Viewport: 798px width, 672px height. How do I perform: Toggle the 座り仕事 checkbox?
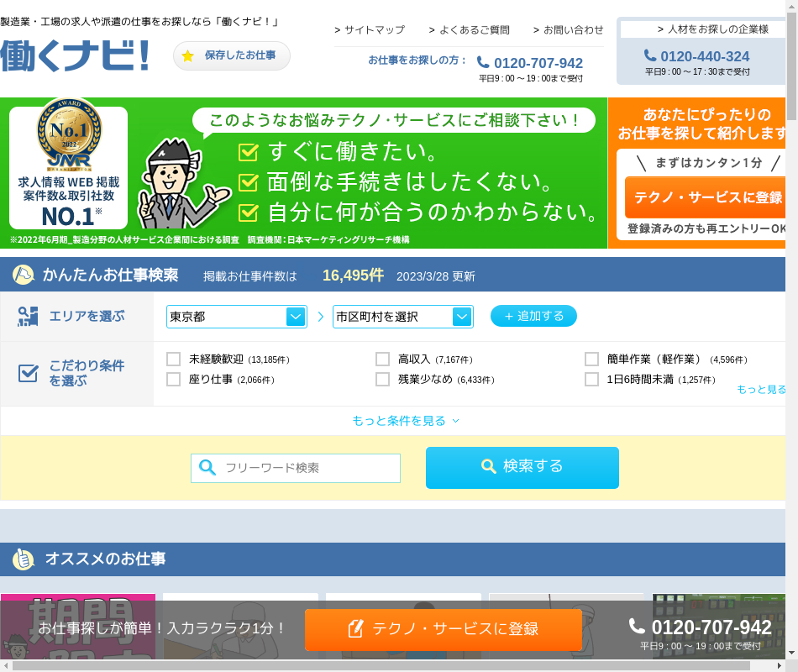tap(174, 380)
